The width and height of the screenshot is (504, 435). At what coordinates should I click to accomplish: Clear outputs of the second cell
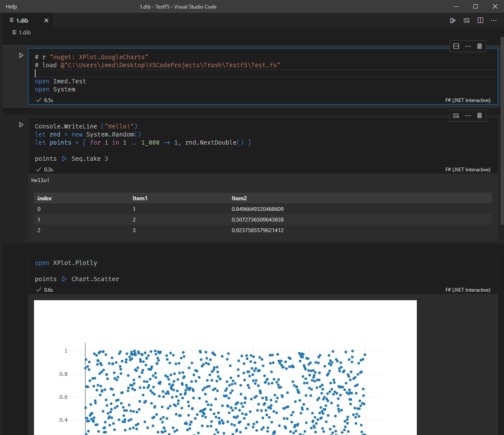coord(456,116)
